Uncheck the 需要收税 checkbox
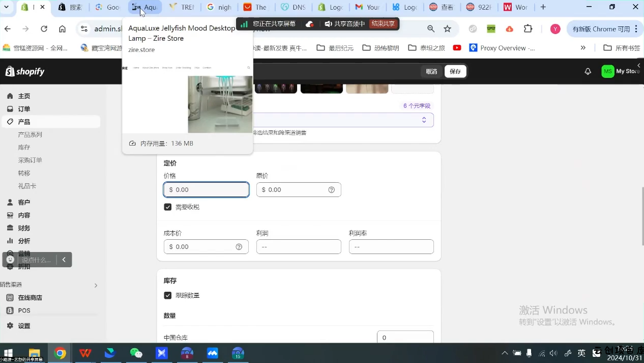Image resolution: width=644 pixels, height=363 pixels. coord(168,207)
